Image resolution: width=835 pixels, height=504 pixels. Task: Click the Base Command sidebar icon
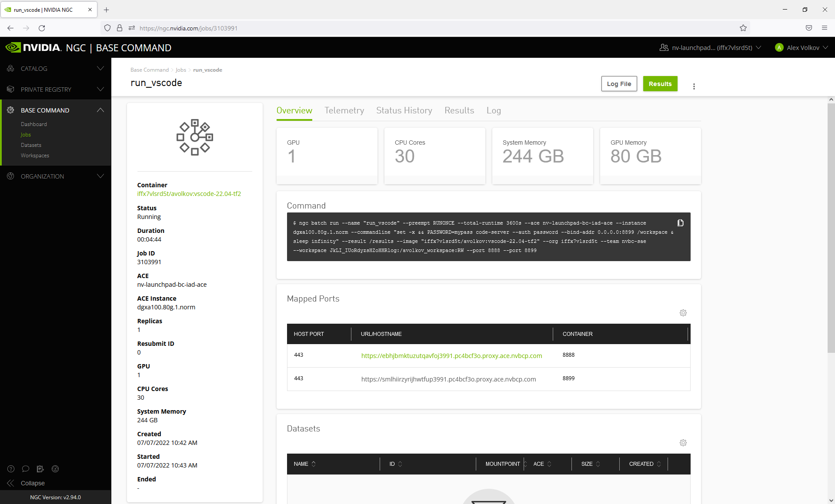11,110
